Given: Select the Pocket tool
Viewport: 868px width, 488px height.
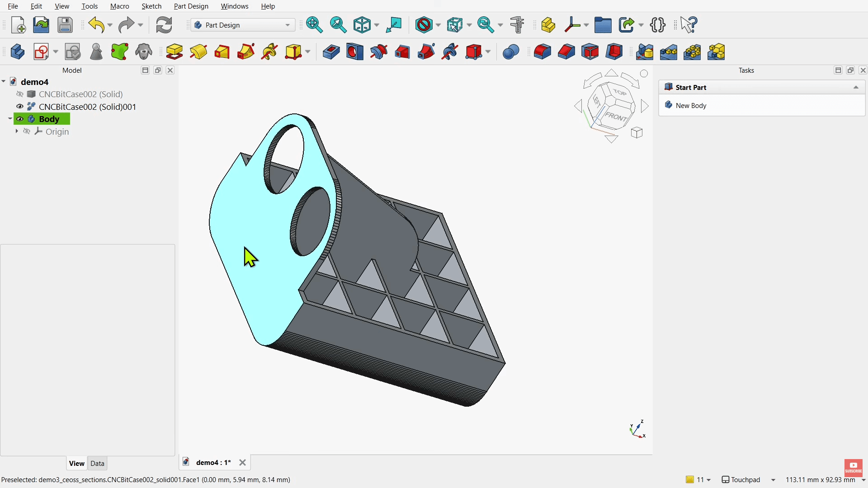Looking at the screenshot, I should pos(331,52).
